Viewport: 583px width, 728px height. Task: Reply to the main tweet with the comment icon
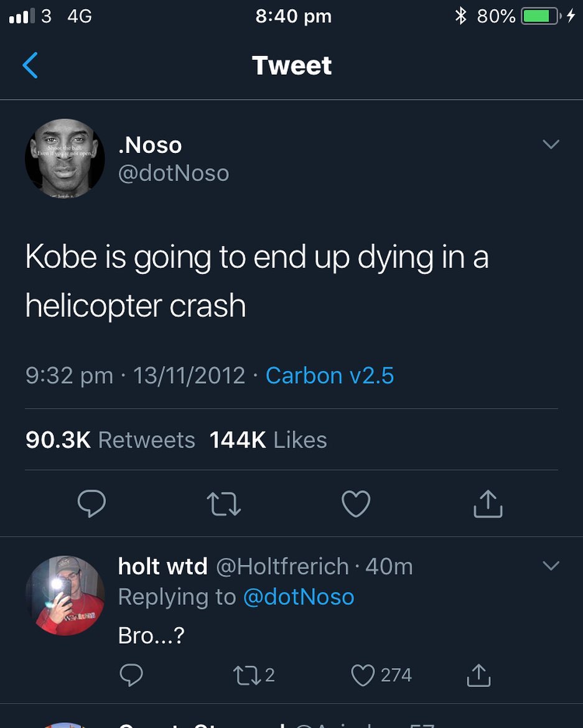tap(91, 504)
